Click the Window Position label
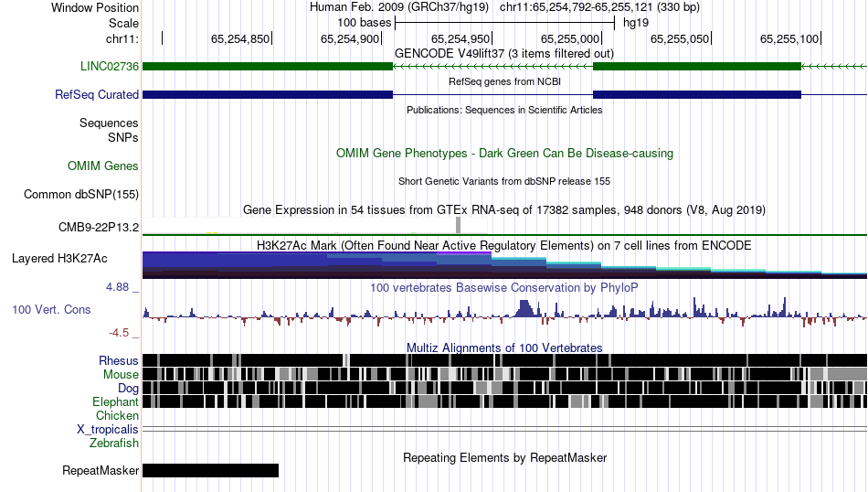This screenshot has height=492, width=868. (95, 7)
